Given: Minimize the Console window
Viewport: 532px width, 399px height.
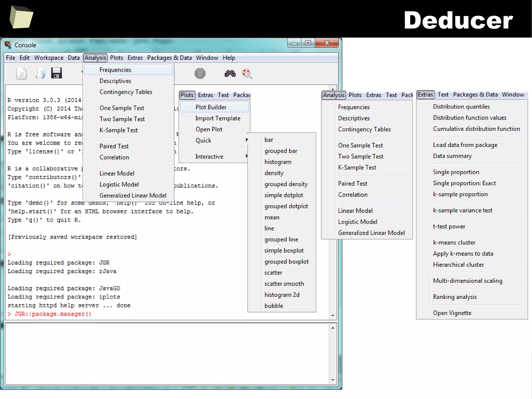Looking at the screenshot, I should click(295, 43).
